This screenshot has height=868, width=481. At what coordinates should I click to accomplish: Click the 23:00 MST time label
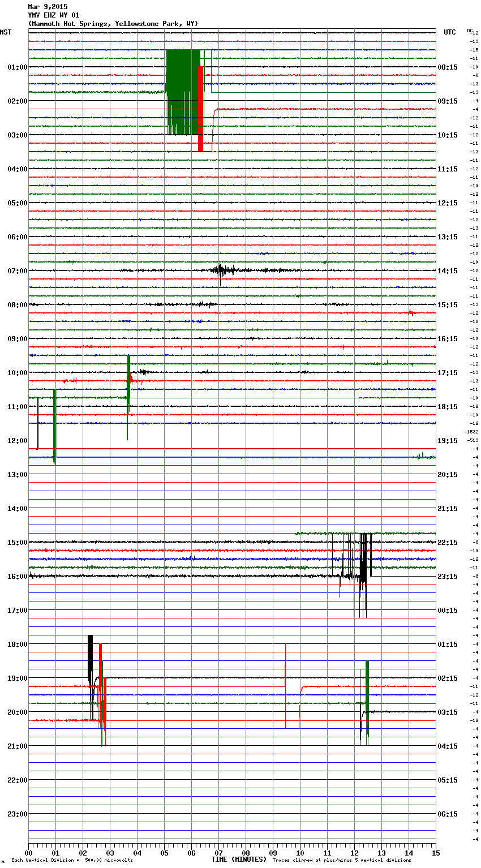coord(17,814)
